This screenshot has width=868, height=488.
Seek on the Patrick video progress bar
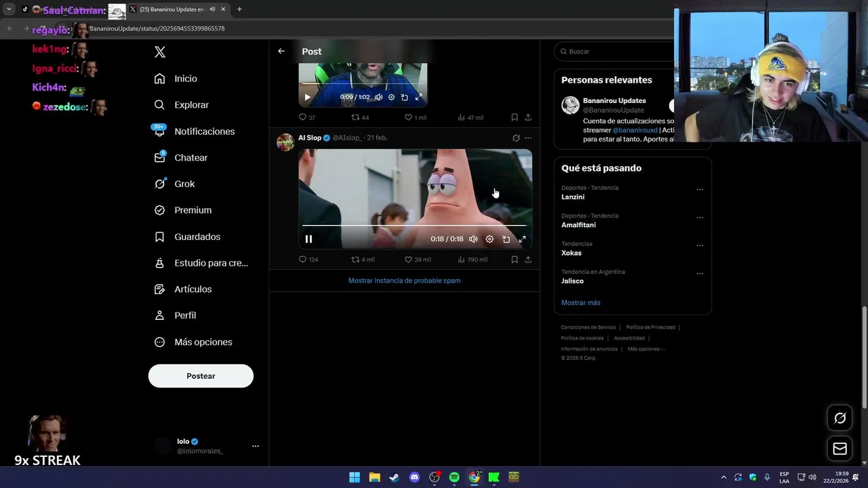(414, 225)
